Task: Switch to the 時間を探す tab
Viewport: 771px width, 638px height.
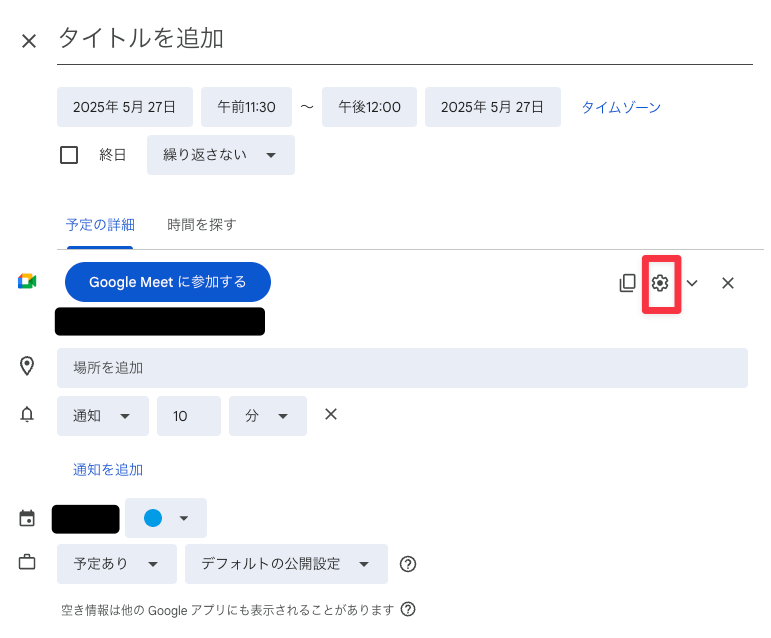Action: tap(202, 225)
